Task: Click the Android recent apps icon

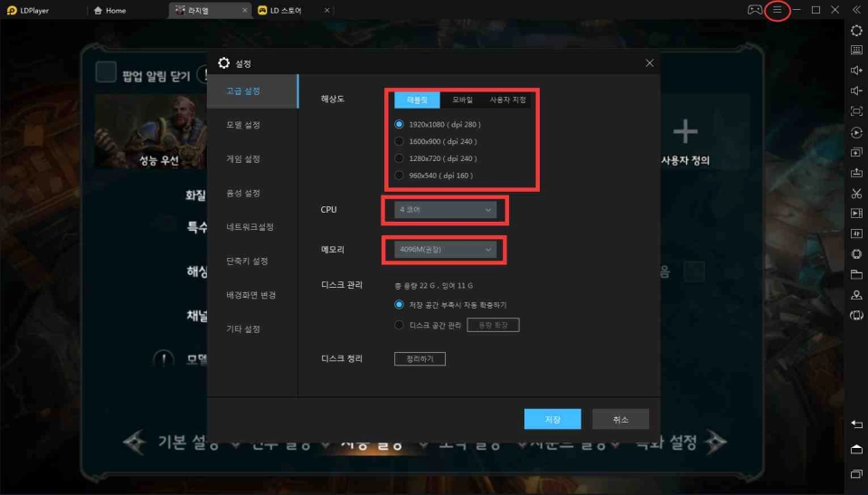Action: coord(856,472)
